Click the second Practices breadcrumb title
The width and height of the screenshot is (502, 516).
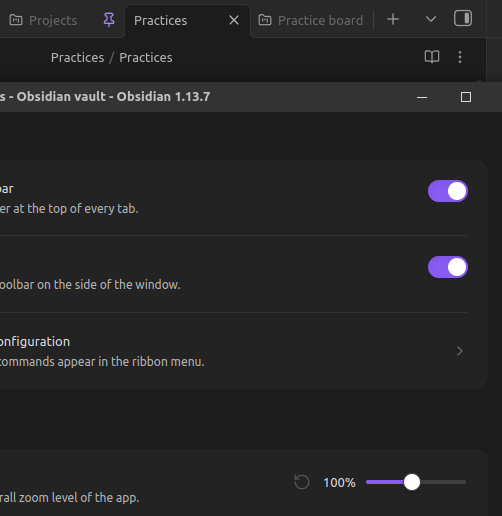146,58
